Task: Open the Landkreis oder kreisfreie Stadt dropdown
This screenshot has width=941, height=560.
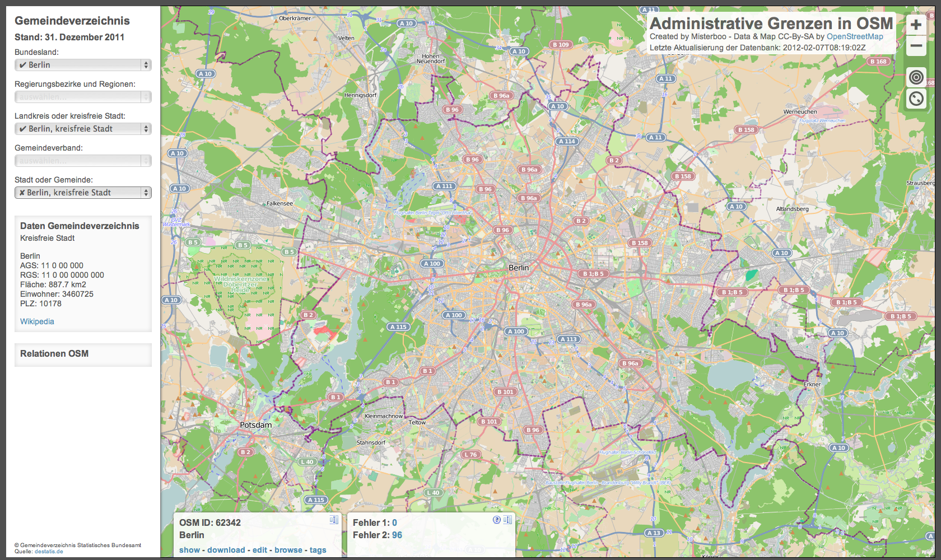Action: point(83,129)
